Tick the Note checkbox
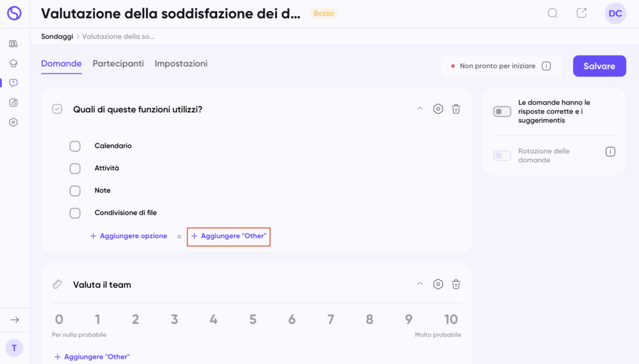Viewport: 639px width, 364px height. [x=75, y=191]
